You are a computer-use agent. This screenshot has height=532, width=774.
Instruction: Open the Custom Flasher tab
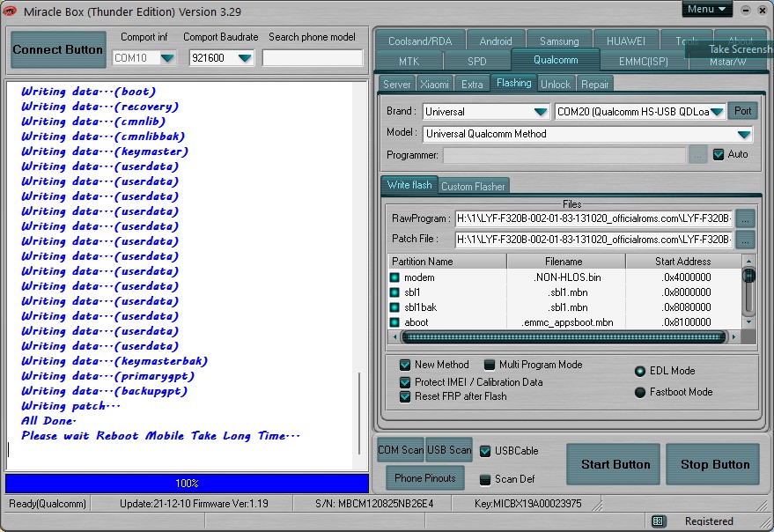click(473, 187)
